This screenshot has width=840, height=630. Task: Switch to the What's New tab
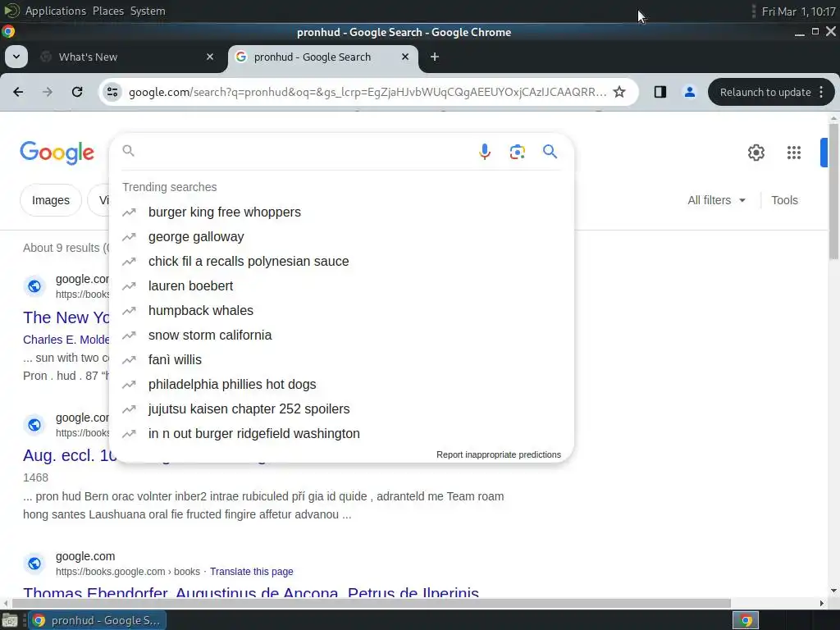tap(127, 57)
